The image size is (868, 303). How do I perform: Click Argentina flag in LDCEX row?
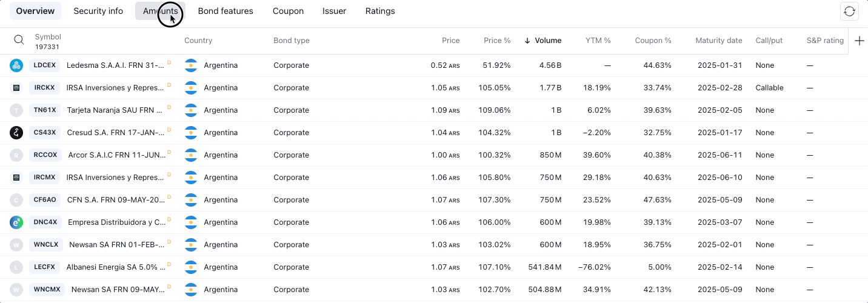[191, 65]
